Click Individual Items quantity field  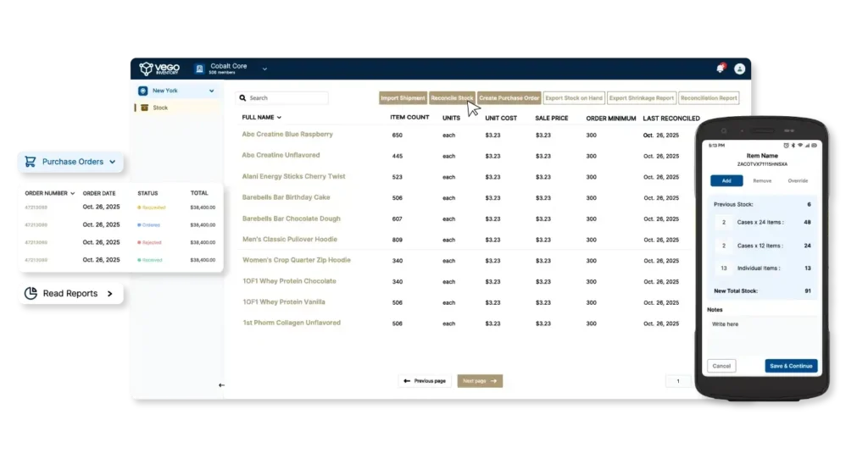(x=724, y=268)
